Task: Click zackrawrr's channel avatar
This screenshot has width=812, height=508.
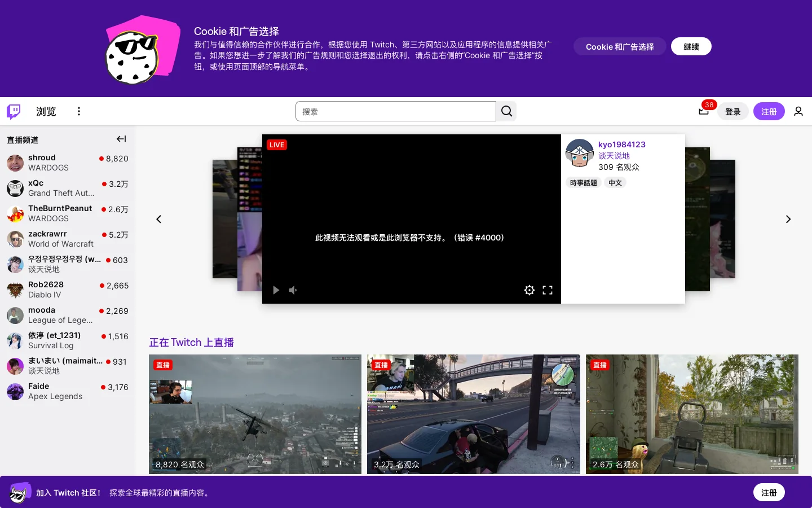Action: (x=15, y=239)
